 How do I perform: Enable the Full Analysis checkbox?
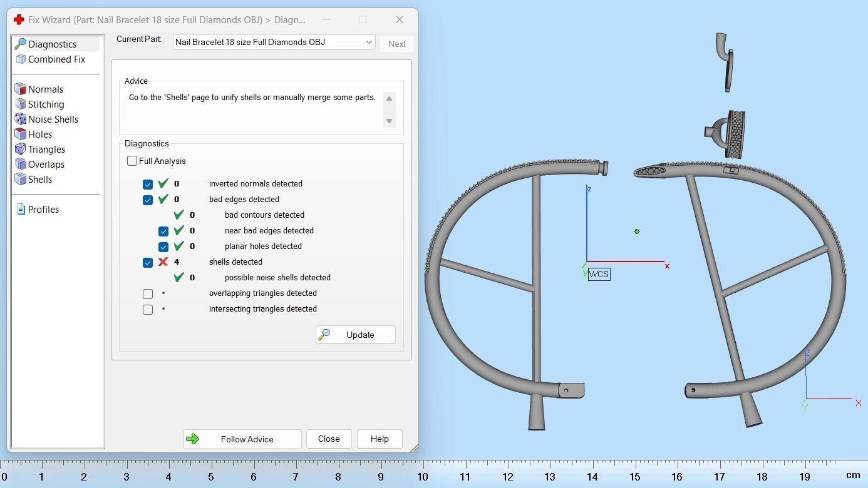pyautogui.click(x=132, y=161)
